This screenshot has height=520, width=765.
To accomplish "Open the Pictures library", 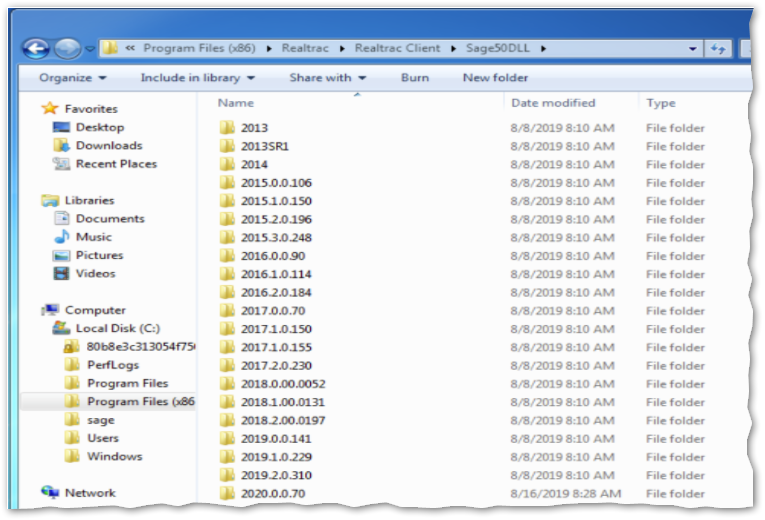I will pos(100,255).
